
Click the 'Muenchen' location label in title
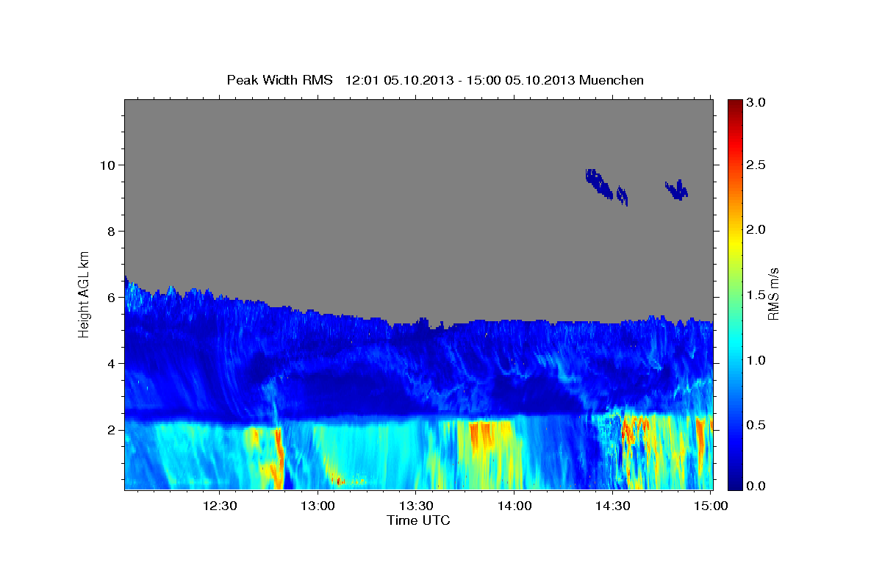click(x=612, y=80)
